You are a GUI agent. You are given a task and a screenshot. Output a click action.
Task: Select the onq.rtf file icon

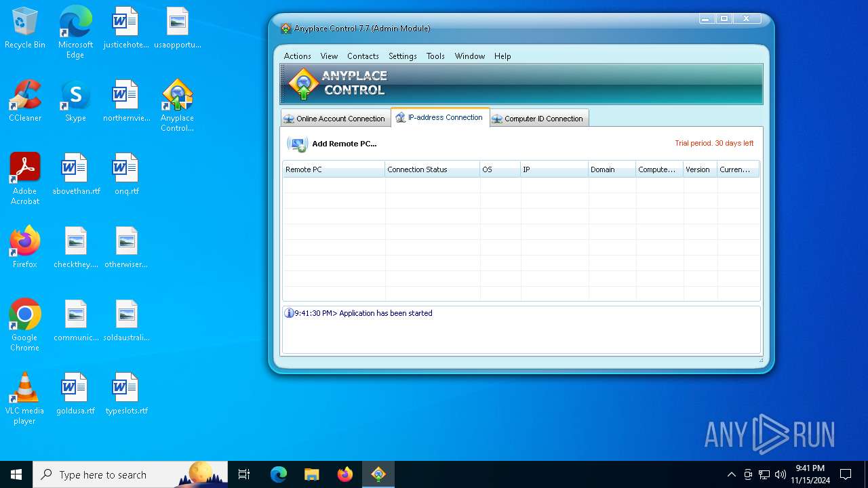(126, 175)
